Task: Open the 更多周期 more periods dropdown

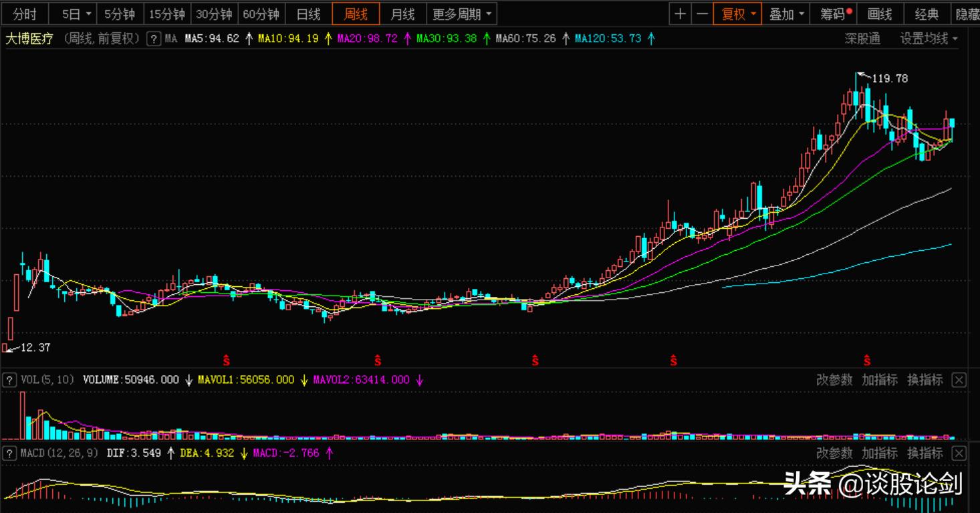Action: (x=461, y=14)
